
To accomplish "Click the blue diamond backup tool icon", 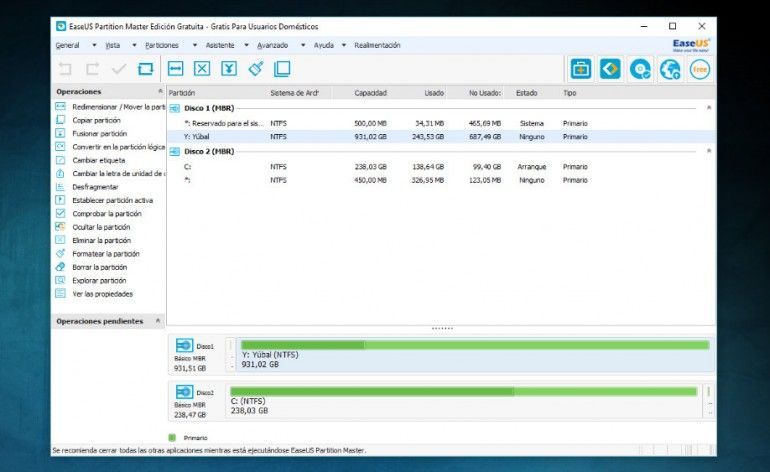I will (610, 69).
